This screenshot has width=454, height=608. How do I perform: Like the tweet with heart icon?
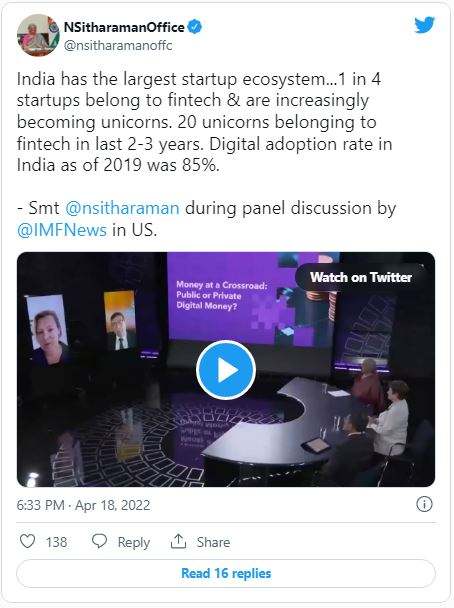tap(28, 541)
